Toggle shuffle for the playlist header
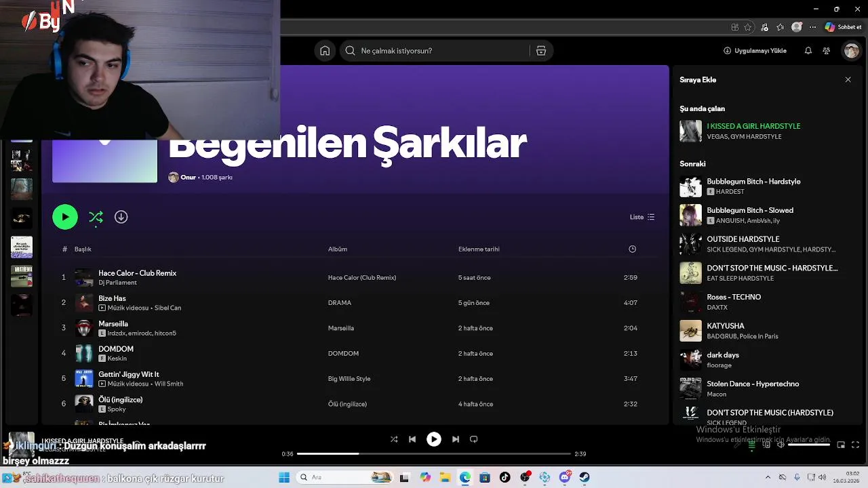 (96, 217)
